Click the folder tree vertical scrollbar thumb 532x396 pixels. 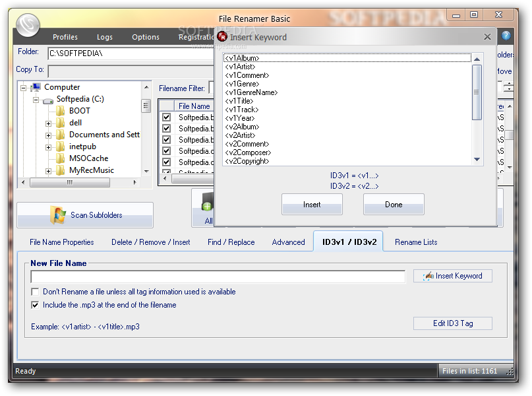146,106
